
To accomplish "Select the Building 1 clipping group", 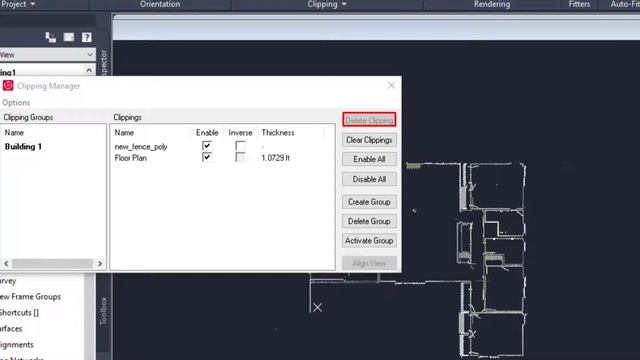I will click(23, 147).
